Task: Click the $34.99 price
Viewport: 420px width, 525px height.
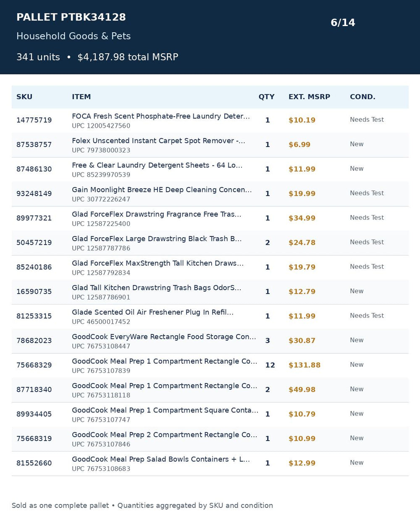Action: [x=302, y=218]
